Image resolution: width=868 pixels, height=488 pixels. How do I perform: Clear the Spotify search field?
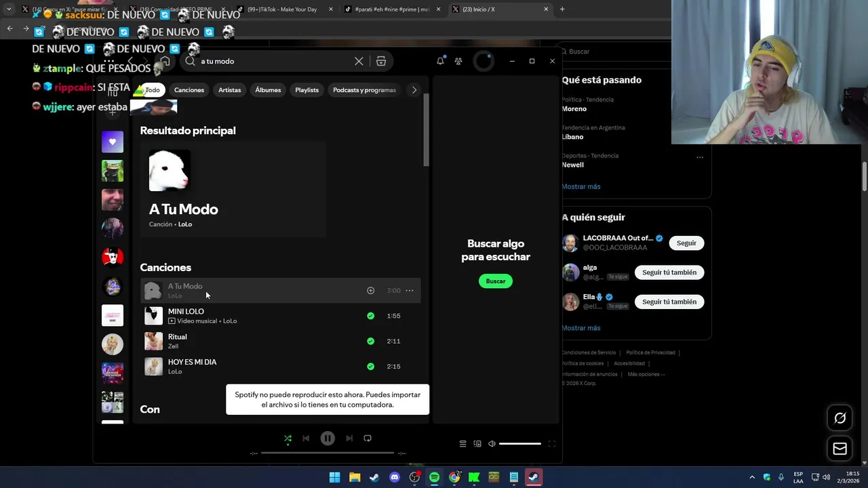click(x=359, y=61)
